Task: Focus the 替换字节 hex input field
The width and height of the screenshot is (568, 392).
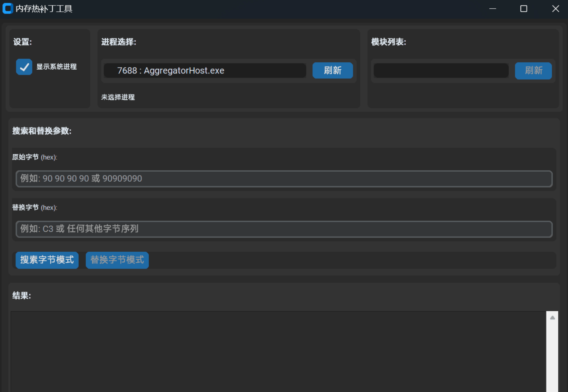Action: click(x=284, y=229)
